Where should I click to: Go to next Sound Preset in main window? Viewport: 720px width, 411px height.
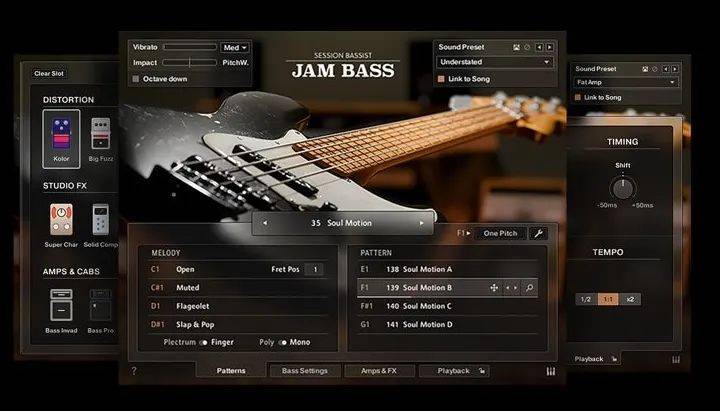click(x=550, y=47)
